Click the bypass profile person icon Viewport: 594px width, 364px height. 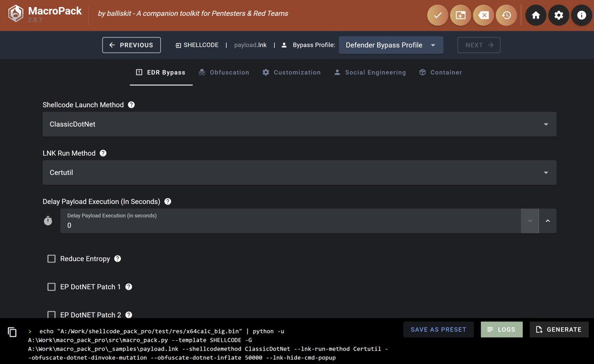[x=284, y=45]
